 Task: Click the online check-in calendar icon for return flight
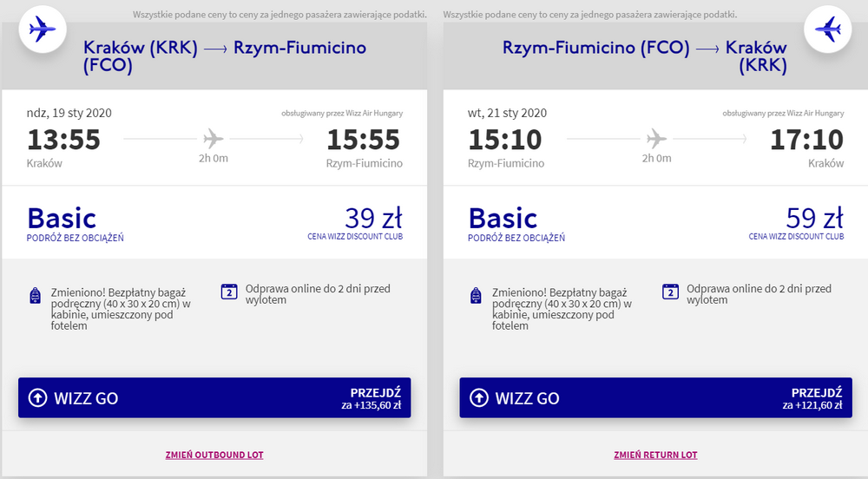pos(670,292)
